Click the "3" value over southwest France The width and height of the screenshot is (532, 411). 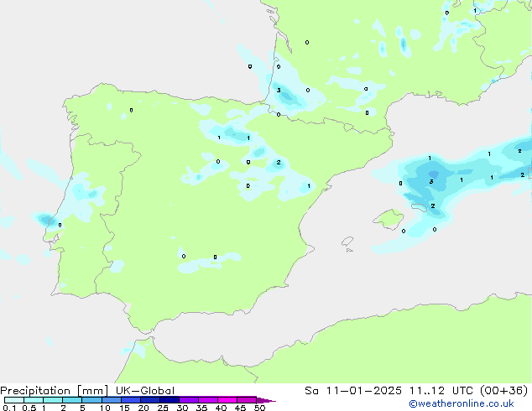pyautogui.click(x=279, y=91)
